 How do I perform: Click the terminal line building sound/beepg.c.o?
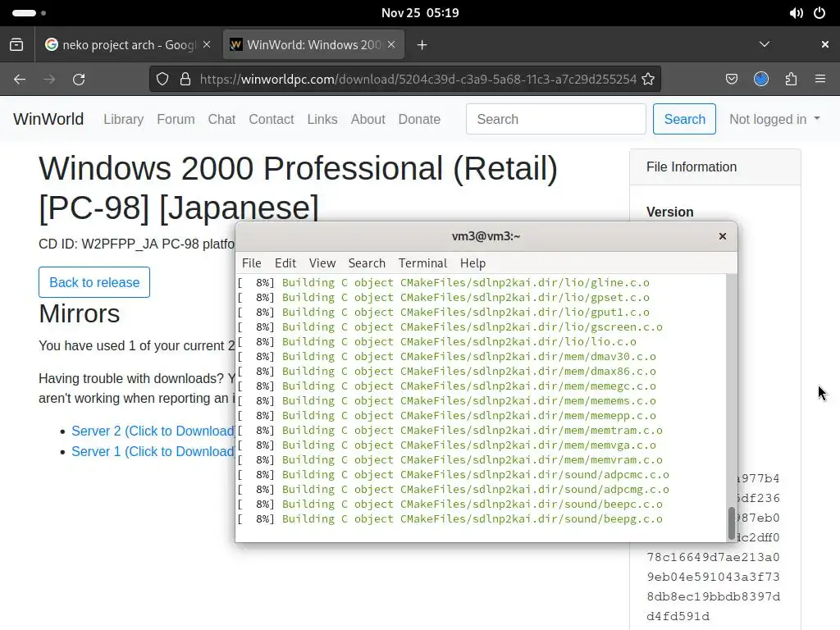click(450, 519)
